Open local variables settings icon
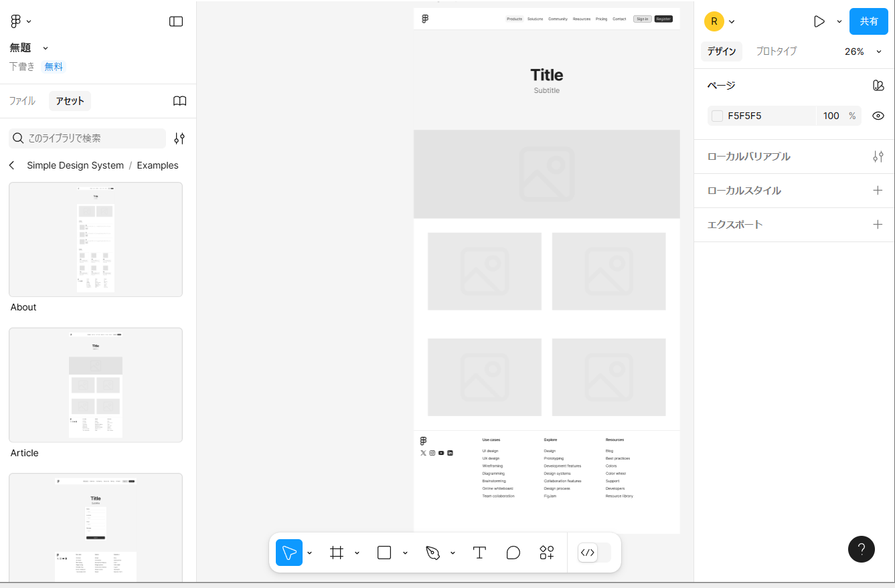The width and height of the screenshot is (895, 588). click(878, 157)
